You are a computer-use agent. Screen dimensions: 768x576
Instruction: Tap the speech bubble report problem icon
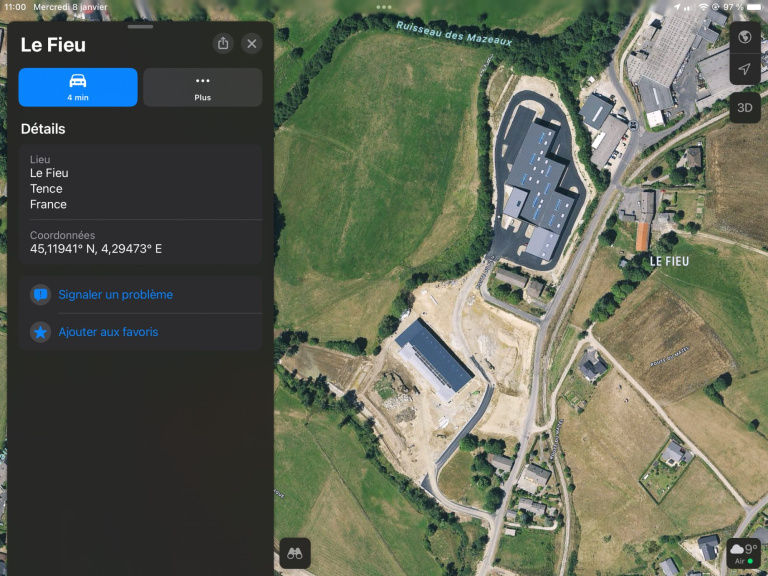[x=40, y=295]
